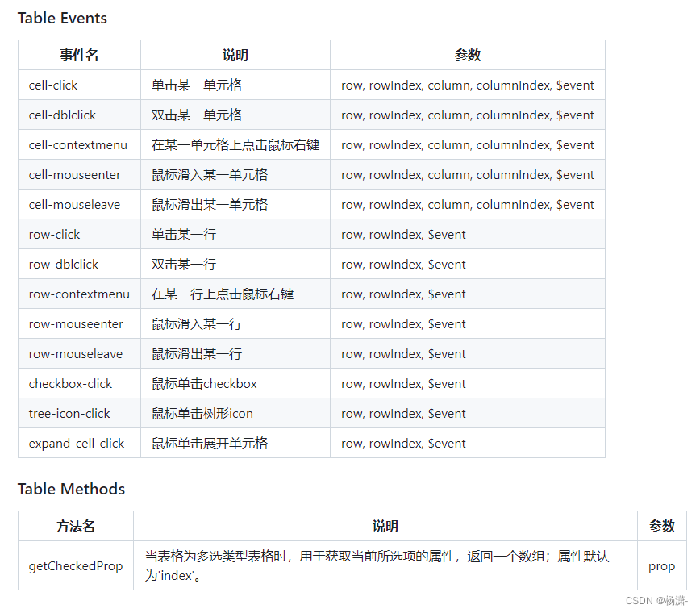Viewport: 700px width, 613px height.
Task: Select the cell-mouseenter event name
Action: pos(76,174)
